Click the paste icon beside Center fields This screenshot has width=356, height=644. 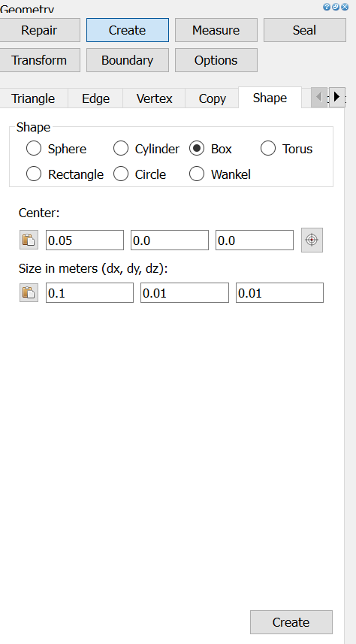(x=29, y=240)
